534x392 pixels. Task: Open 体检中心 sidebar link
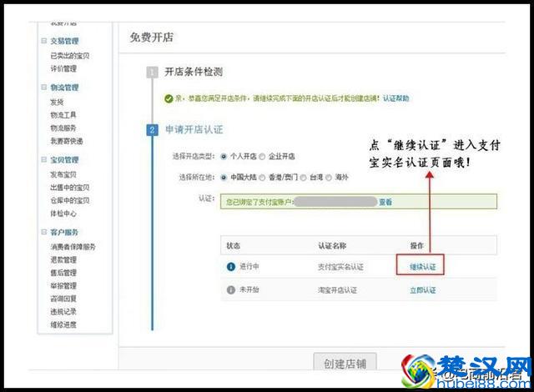click(63, 214)
